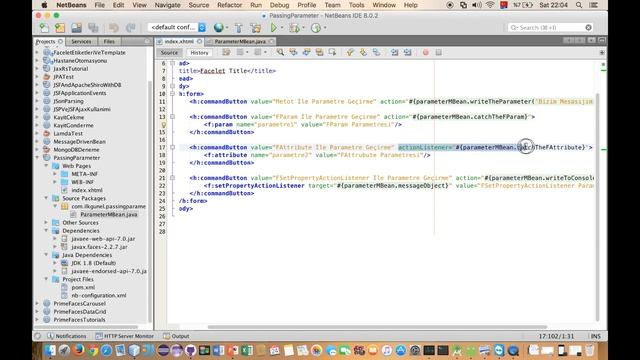
Task: Open the Profile Project dropdown arrow
Action: 325,28
